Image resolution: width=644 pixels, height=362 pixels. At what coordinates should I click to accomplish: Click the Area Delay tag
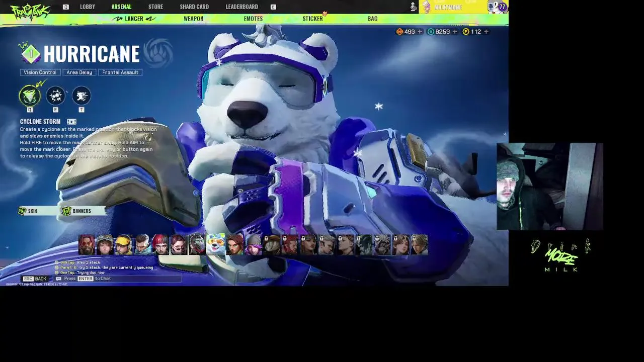[x=79, y=72]
